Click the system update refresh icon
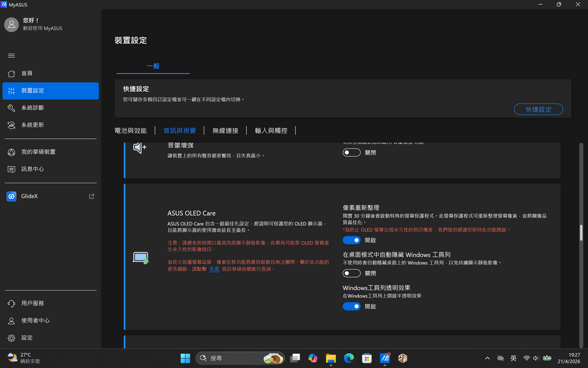The width and height of the screenshot is (588, 368). click(x=11, y=125)
